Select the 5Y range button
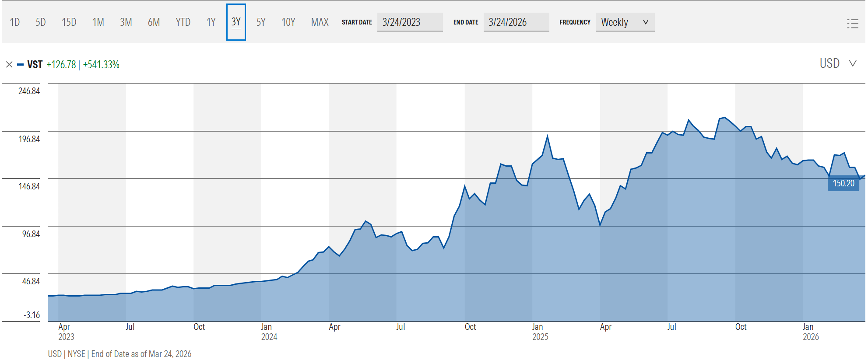The height and width of the screenshot is (360, 868). click(261, 22)
